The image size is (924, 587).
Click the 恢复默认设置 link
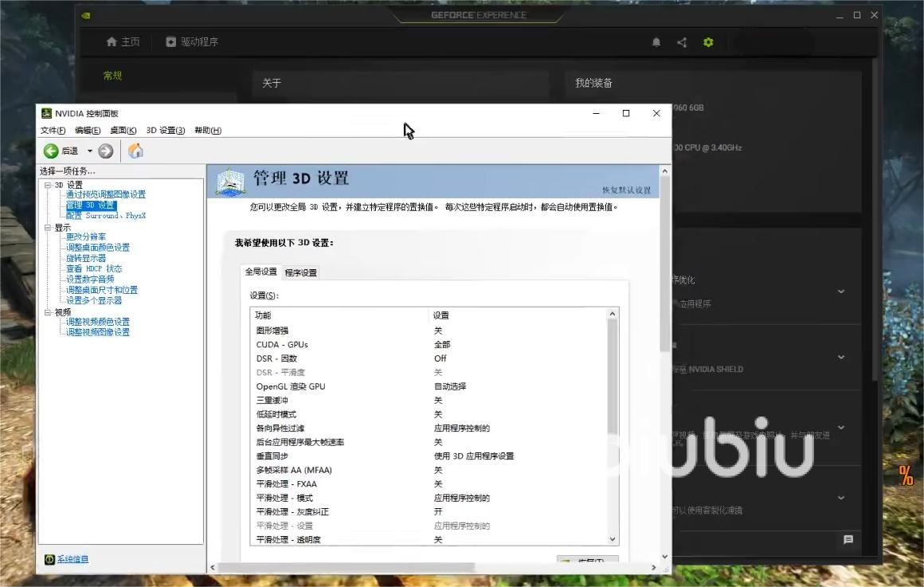coord(626,190)
